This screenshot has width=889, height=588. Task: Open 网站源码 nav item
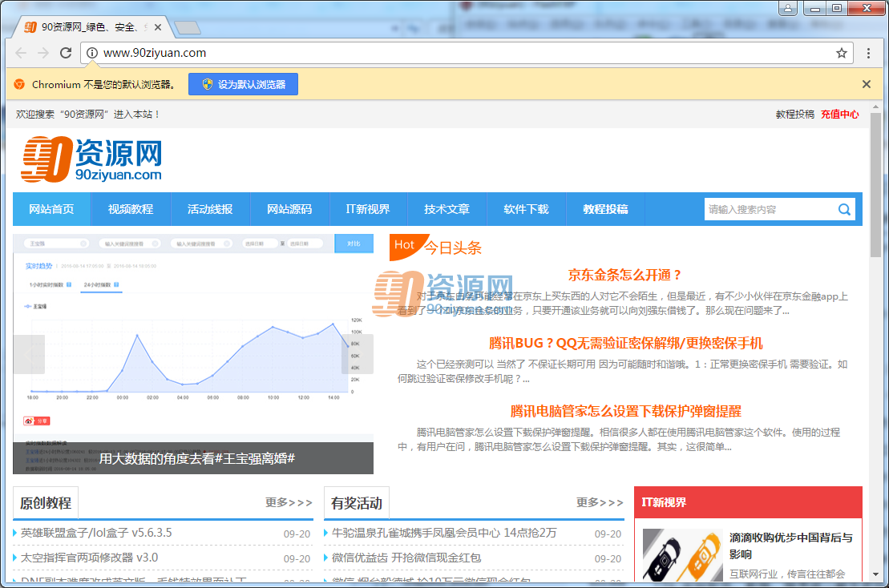[289, 209]
